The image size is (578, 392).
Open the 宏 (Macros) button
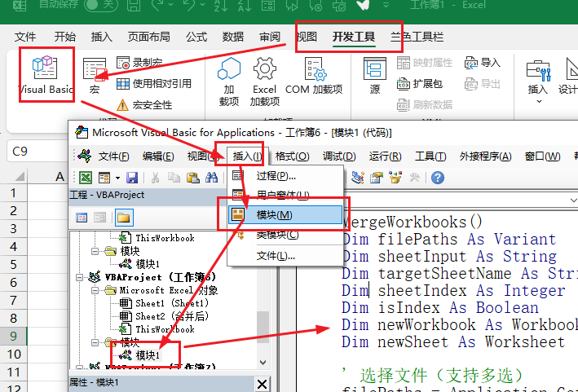pyautogui.click(x=95, y=76)
